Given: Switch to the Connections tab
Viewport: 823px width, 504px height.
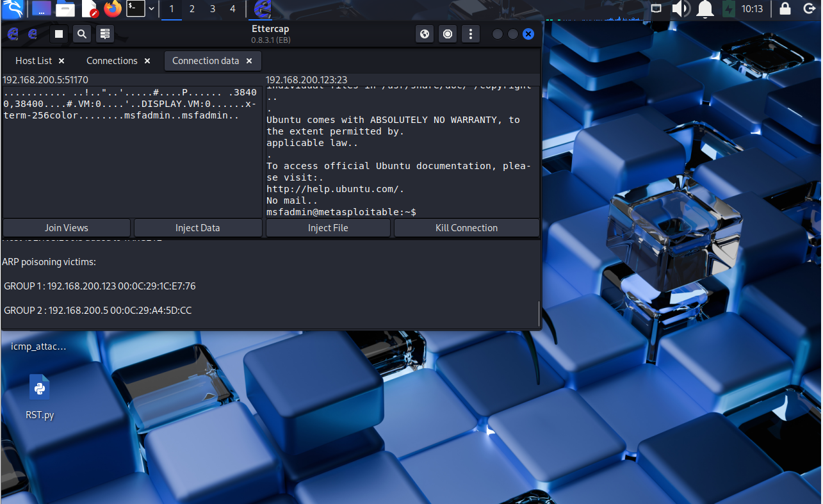Looking at the screenshot, I should pos(112,61).
